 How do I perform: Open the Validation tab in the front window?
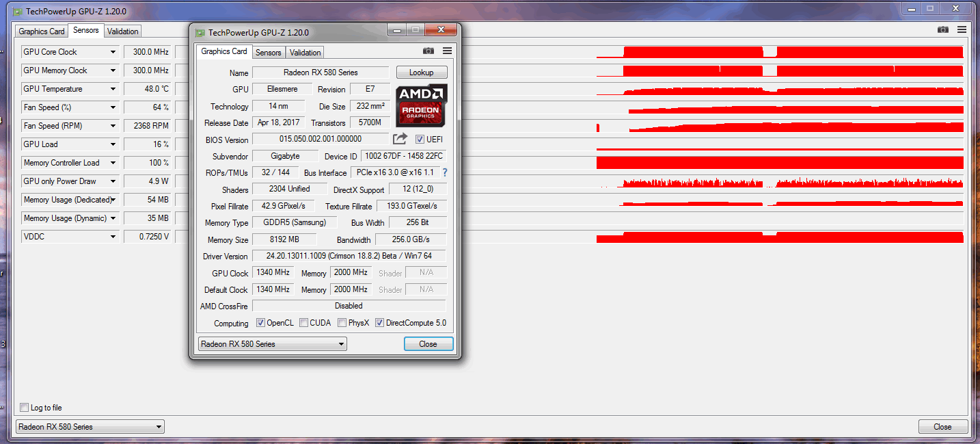[305, 53]
